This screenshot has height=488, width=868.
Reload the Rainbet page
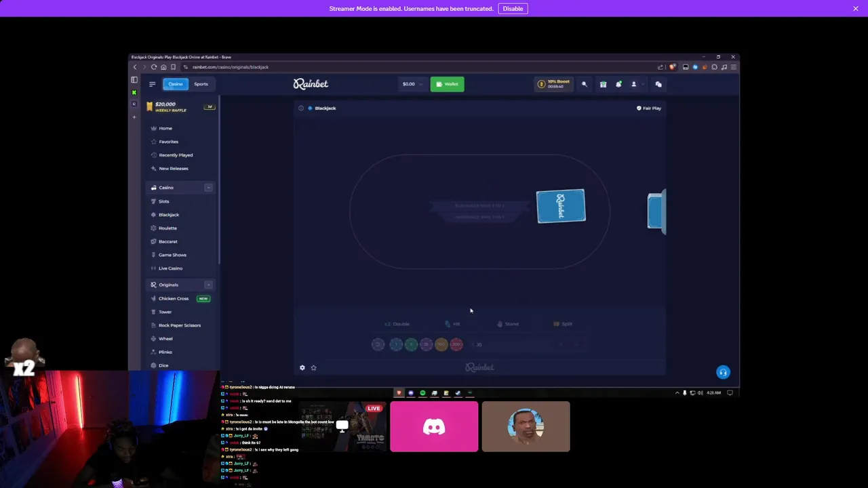pyautogui.click(x=154, y=67)
